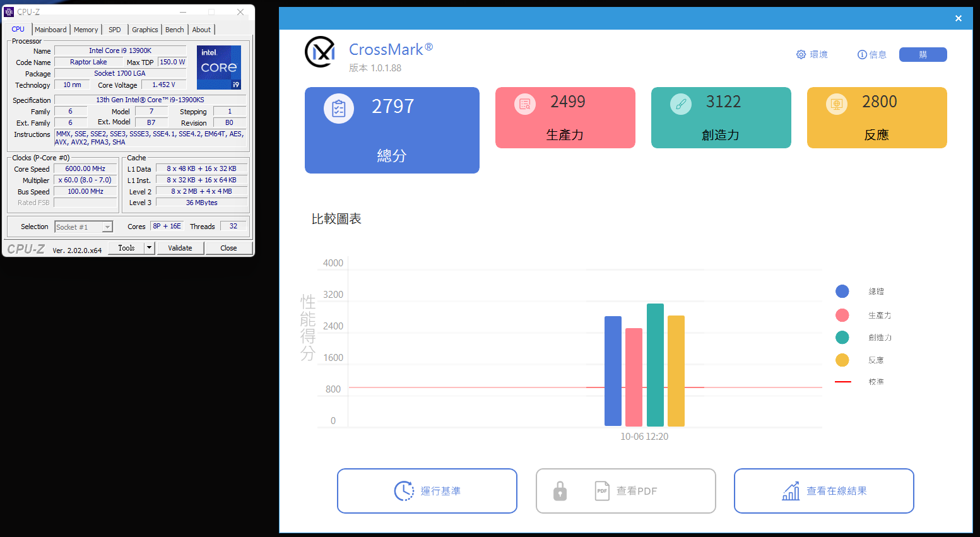Image resolution: width=980 pixels, height=537 pixels.
Task: Click the Specification i9-13900KS field
Action: point(150,100)
